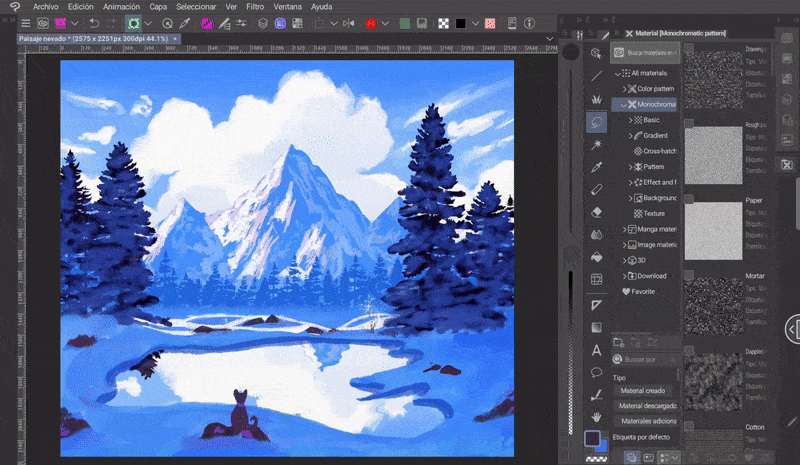Image resolution: width=800 pixels, height=465 pixels.
Task: Select the Balloon tool
Action: click(596, 372)
